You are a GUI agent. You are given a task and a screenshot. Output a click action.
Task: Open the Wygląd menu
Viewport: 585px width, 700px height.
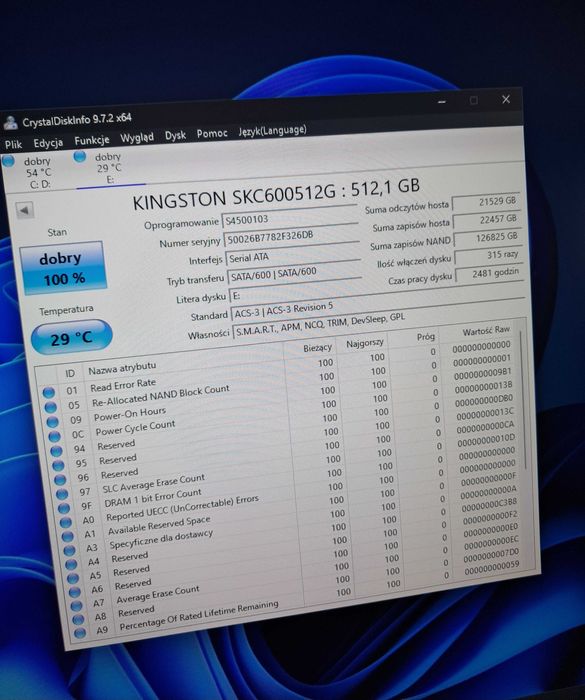[137, 138]
